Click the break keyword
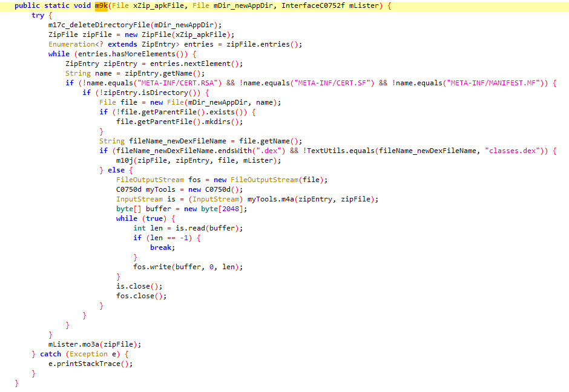The width and height of the screenshot is (569, 392). point(160,247)
